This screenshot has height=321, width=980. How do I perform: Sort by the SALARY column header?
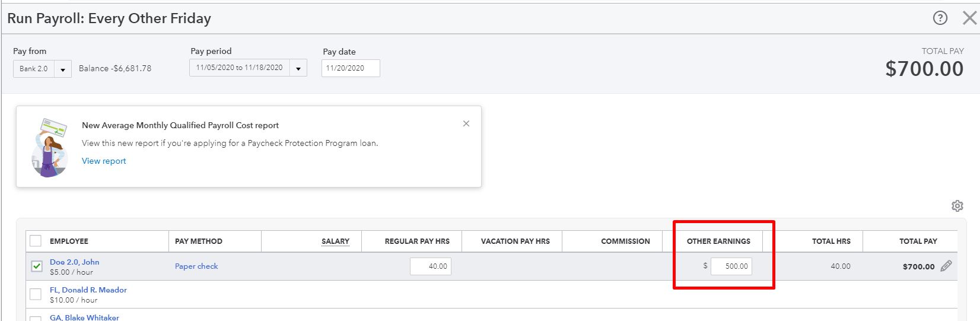tap(335, 241)
